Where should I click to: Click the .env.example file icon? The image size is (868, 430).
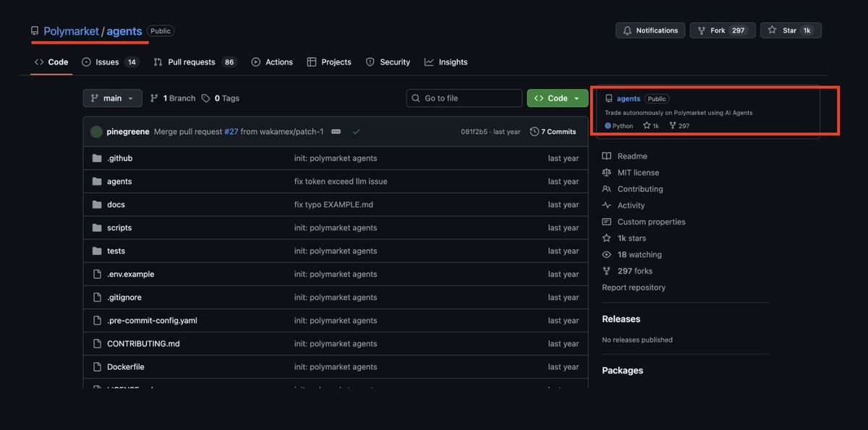(97, 274)
